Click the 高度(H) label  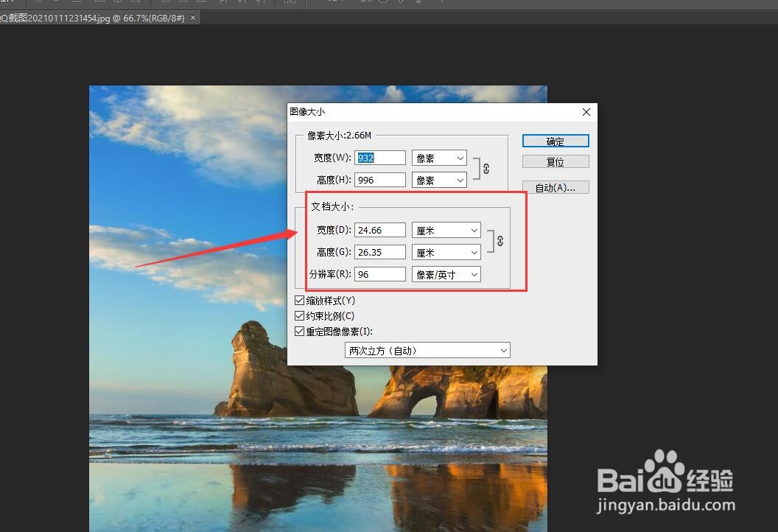click(x=334, y=180)
